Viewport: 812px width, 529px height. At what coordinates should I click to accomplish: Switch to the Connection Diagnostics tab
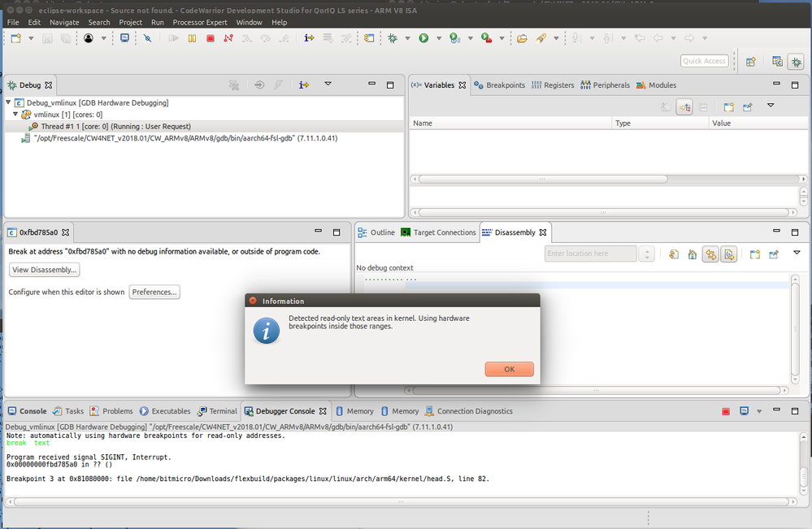469,411
